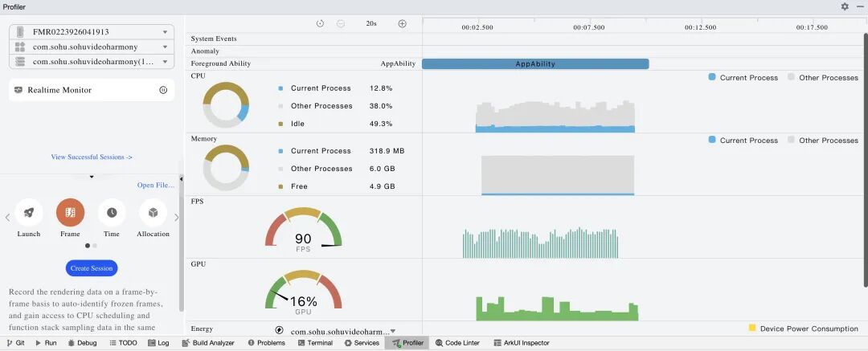868x351 pixels.
Task: Pause the Realtime Monitor
Action: click(x=163, y=90)
